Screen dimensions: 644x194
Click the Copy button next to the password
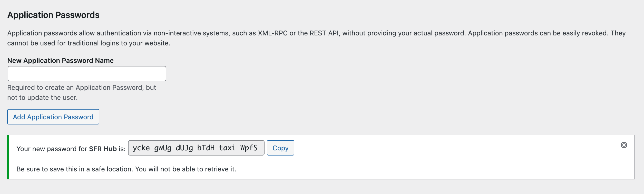[x=280, y=148]
